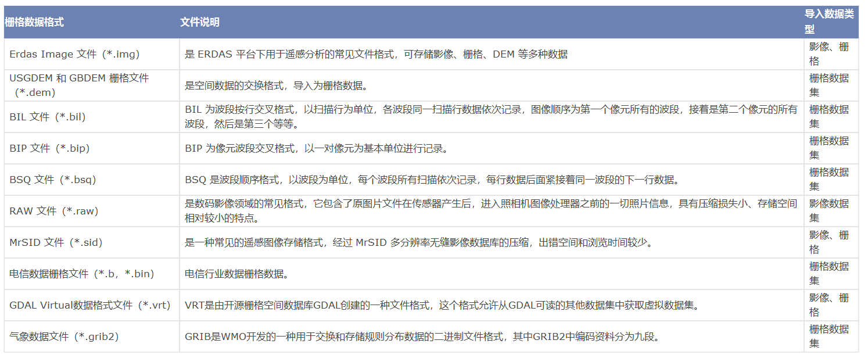Select the BSQ 文件（*.bsq）cell
868x358 pixels.
(92, 180)
